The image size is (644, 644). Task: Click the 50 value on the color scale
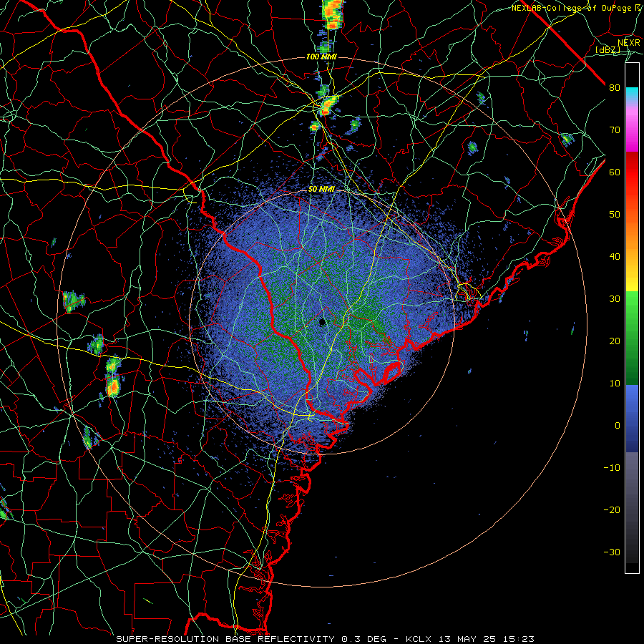pyautogui.click(x=614, y=215)
